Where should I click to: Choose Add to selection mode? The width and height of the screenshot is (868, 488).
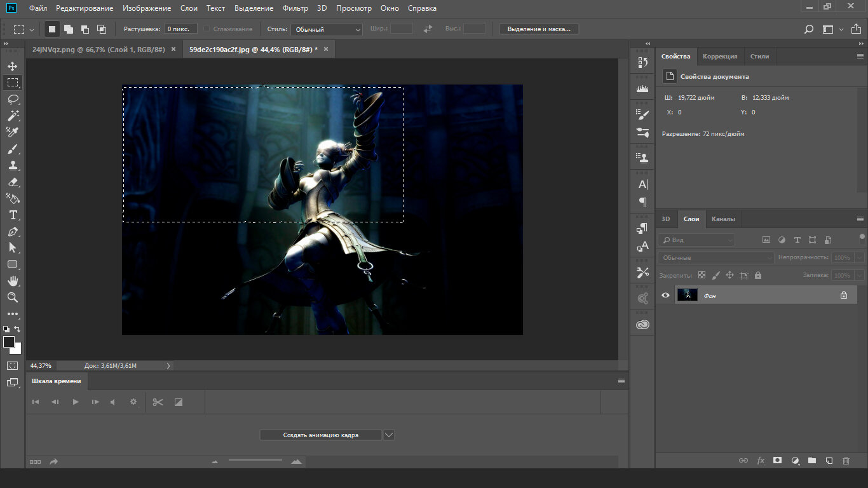(69, 29)
